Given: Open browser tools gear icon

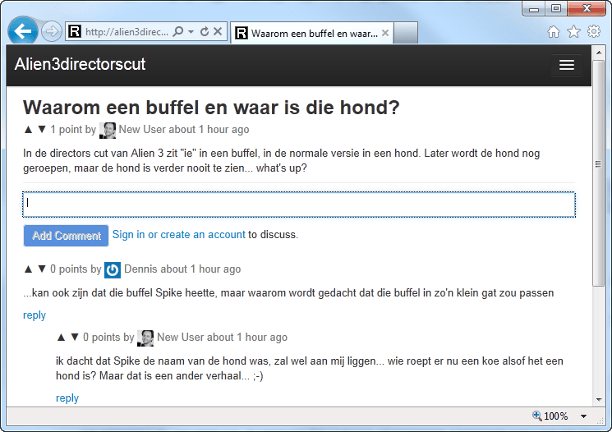Looking at the screenshot, I should tap(593, 32).
